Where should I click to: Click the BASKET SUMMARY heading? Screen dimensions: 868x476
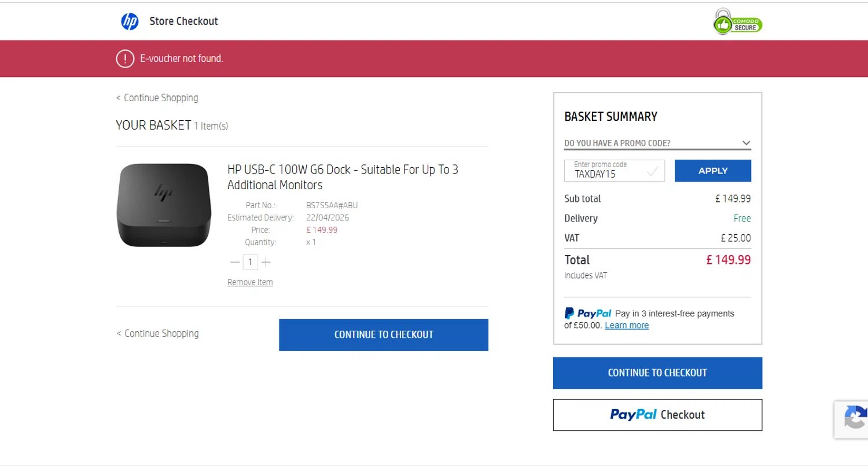click(611, 117)
